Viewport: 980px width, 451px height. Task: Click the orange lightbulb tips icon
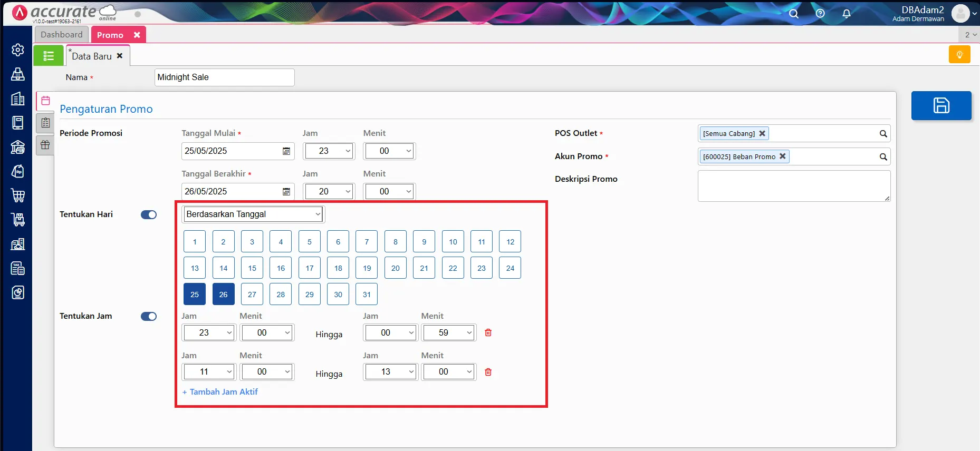coord(959,54)
